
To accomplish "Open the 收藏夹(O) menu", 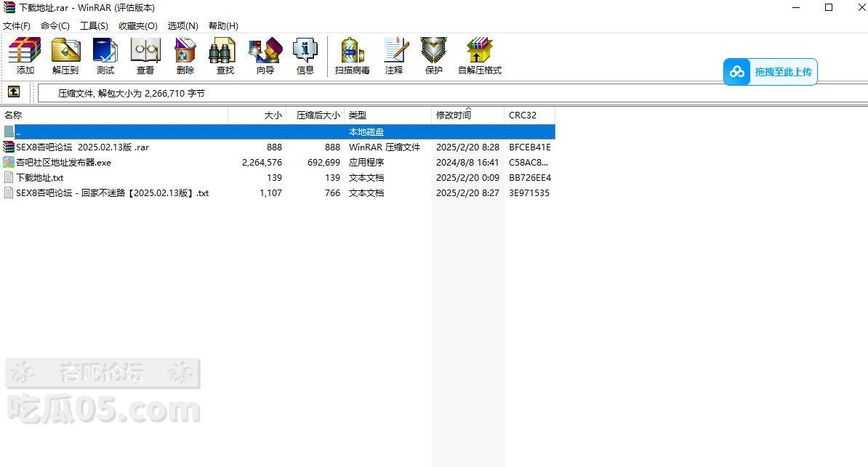I will tap(138, 26).
